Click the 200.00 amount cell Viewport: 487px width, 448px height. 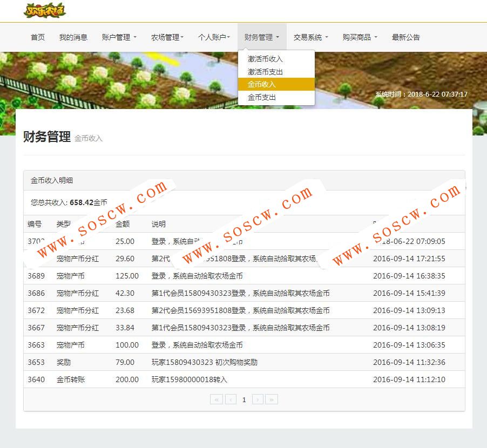pyautogui.click(x=127, y=379)
